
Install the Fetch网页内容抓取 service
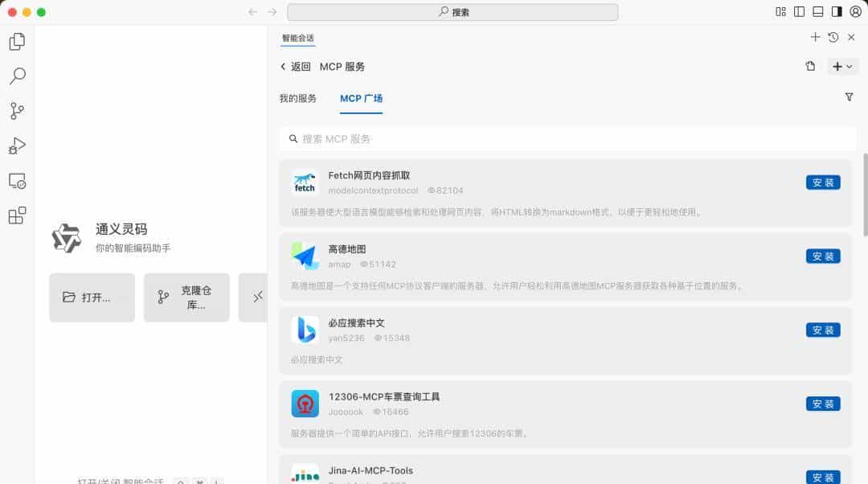pos(822,182)
